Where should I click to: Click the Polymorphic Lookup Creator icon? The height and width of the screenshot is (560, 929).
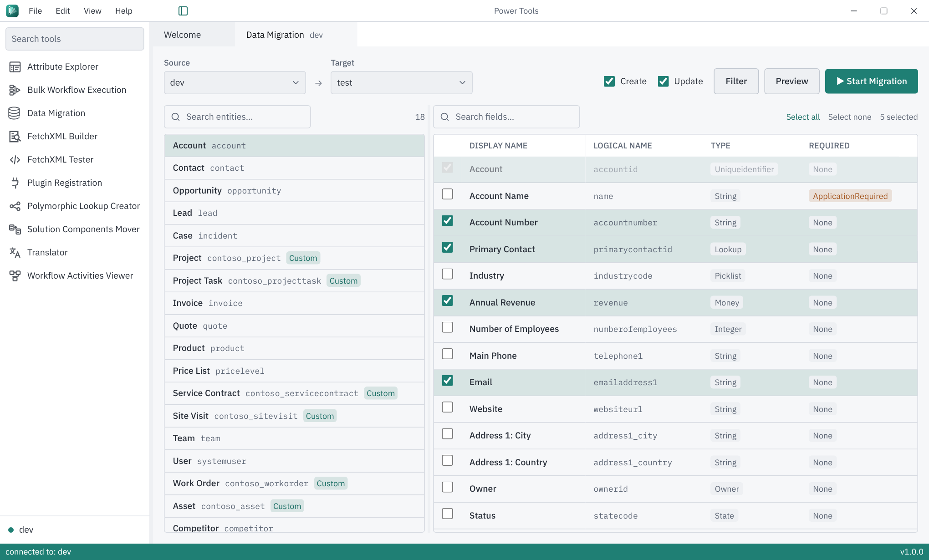15,206
